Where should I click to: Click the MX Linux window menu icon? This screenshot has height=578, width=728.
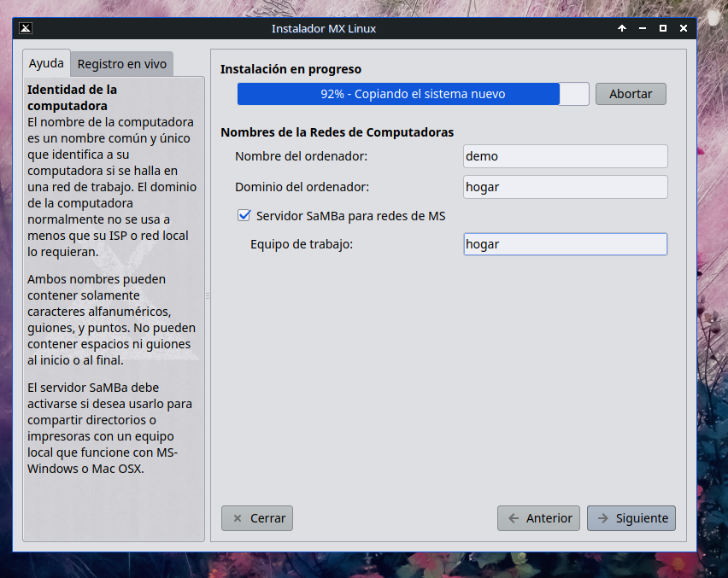click(x=26, y=28)
